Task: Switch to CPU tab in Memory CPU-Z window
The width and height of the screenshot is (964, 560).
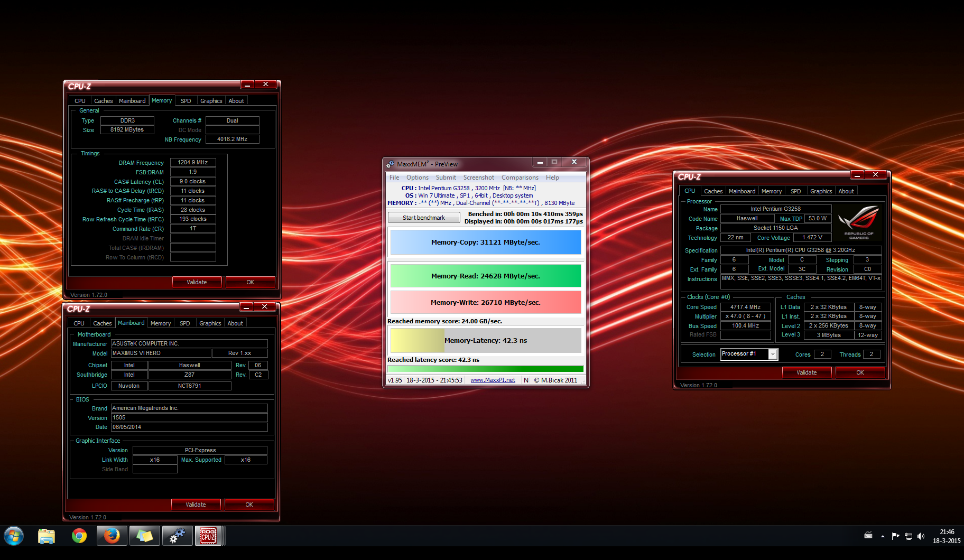Action: tap(80, 101)
